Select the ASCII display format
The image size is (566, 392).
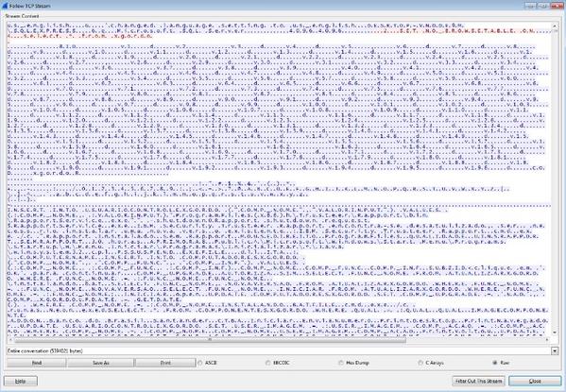pos(199,363)
